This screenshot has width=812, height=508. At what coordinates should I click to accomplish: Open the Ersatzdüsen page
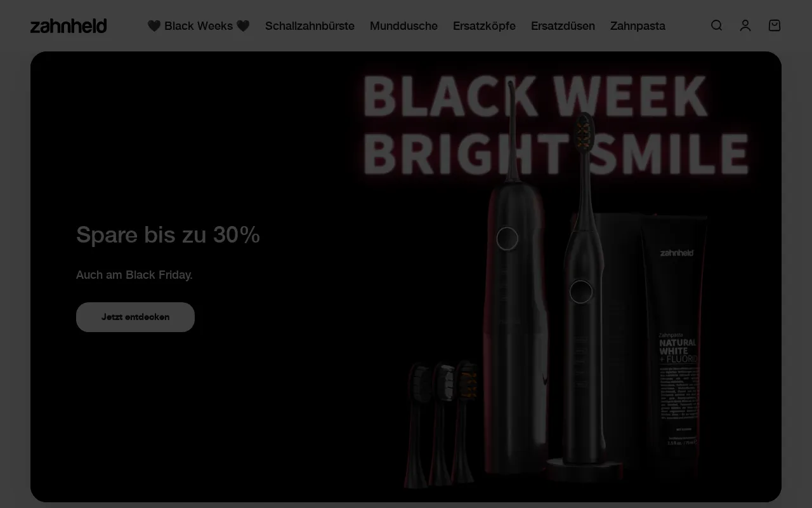[563, 26]
